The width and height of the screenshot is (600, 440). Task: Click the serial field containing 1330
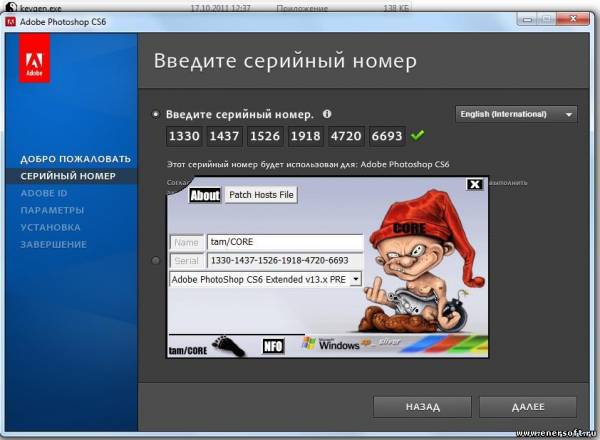click(x=184, y=136)
